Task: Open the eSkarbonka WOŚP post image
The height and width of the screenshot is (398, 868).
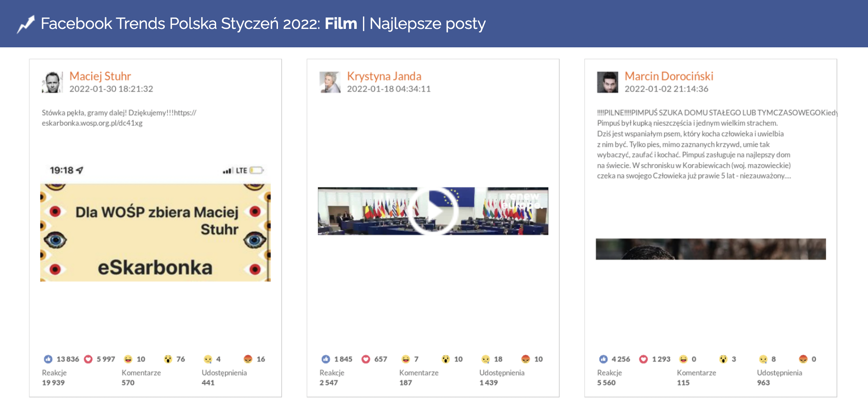Action: tap(155, 232)
